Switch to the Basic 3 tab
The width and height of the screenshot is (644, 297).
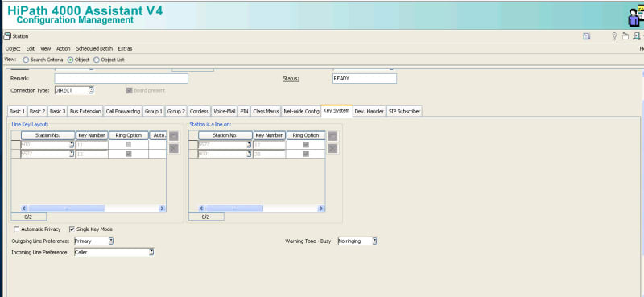[x=57, y=111]
